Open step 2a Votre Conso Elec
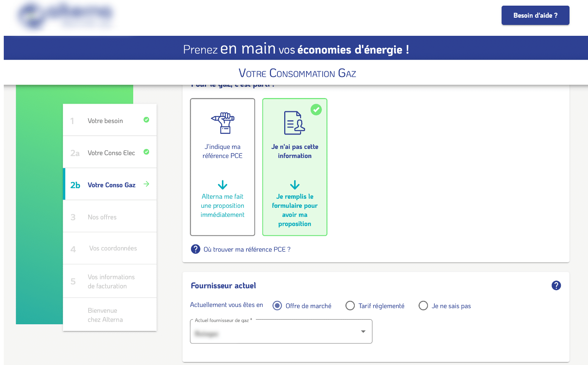588x365 pixels. click(x=111, y=153)
